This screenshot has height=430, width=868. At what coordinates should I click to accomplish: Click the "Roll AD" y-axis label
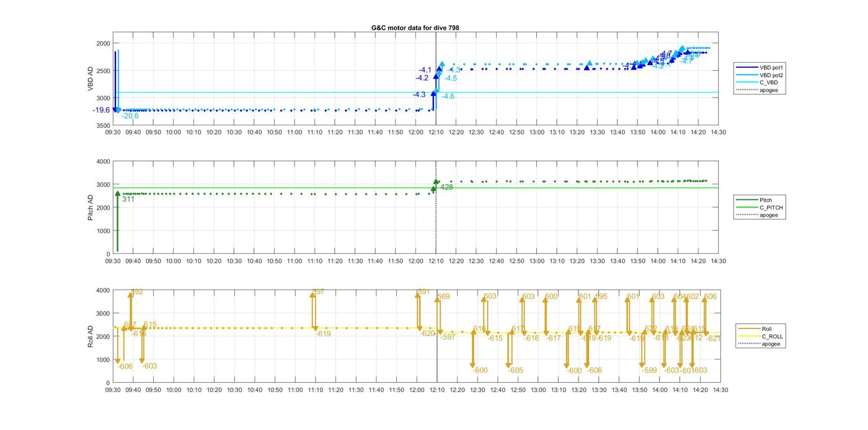[91, 336]
